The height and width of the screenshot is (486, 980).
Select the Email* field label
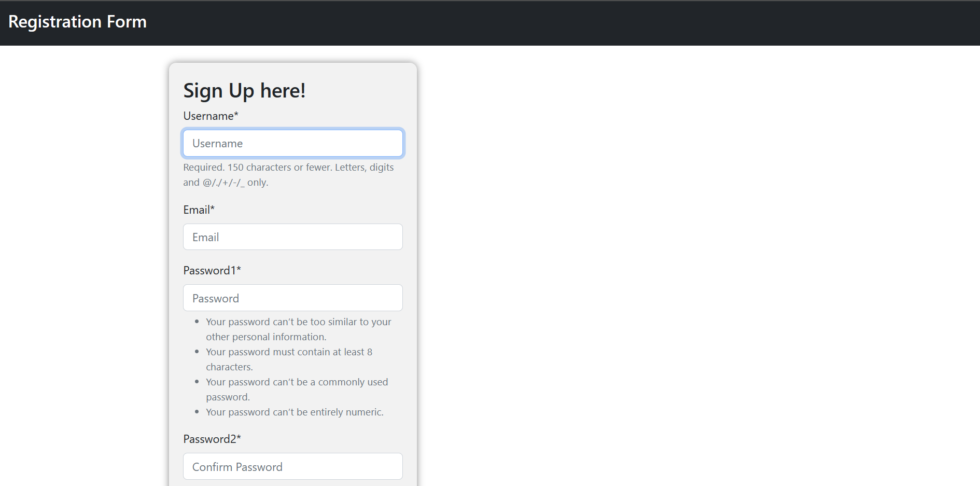pos(199,210)
